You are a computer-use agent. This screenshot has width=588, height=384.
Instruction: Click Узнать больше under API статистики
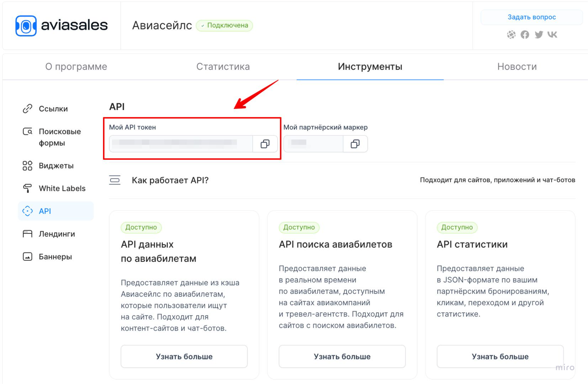pos(500,356)
